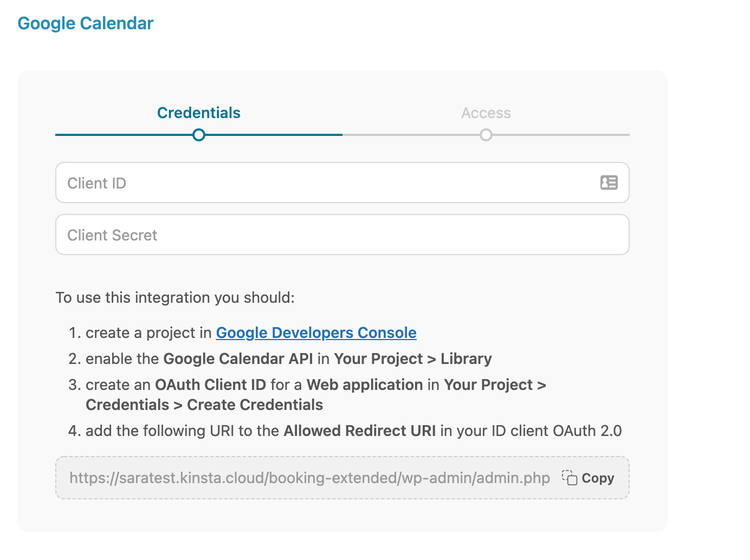Click 'To use this integration' instruction text
Image resolution: width=750 pixels, height=560 pixels.
coord(175,297)
